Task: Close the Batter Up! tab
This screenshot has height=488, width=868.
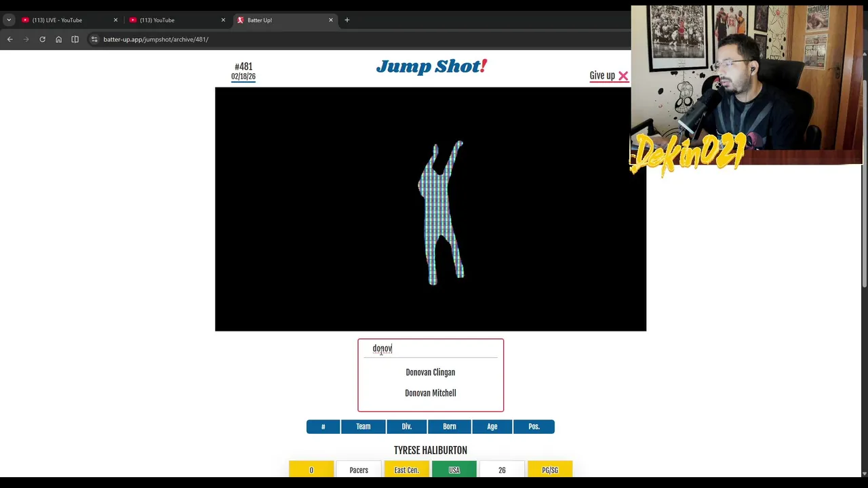Action: click(331, 20)
